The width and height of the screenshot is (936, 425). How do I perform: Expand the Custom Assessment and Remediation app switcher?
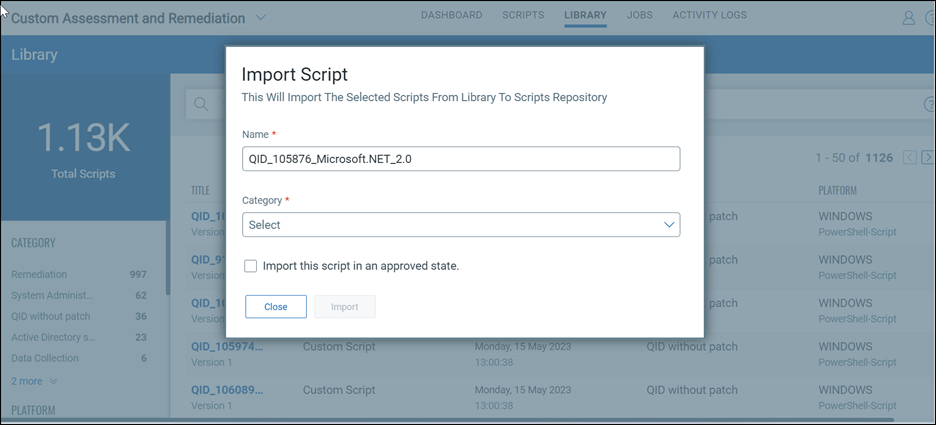(x=261, y=18)
